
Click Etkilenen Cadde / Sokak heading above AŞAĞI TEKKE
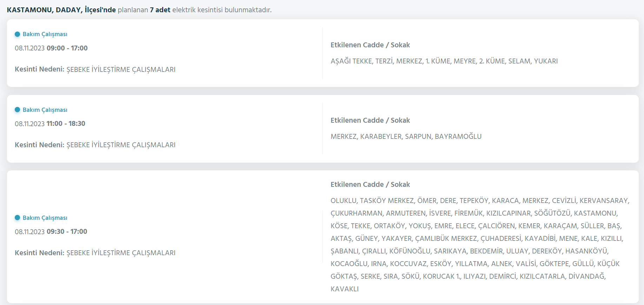point(370,45)
